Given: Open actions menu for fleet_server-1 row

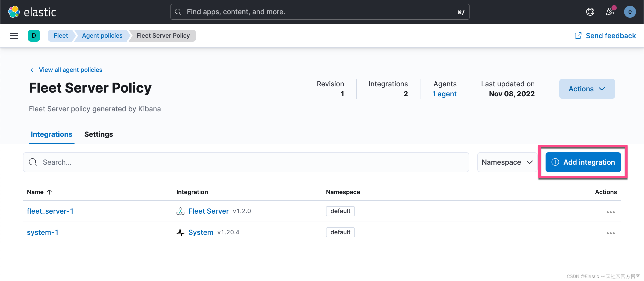Looking at the screenshot, I should (611, 211).
